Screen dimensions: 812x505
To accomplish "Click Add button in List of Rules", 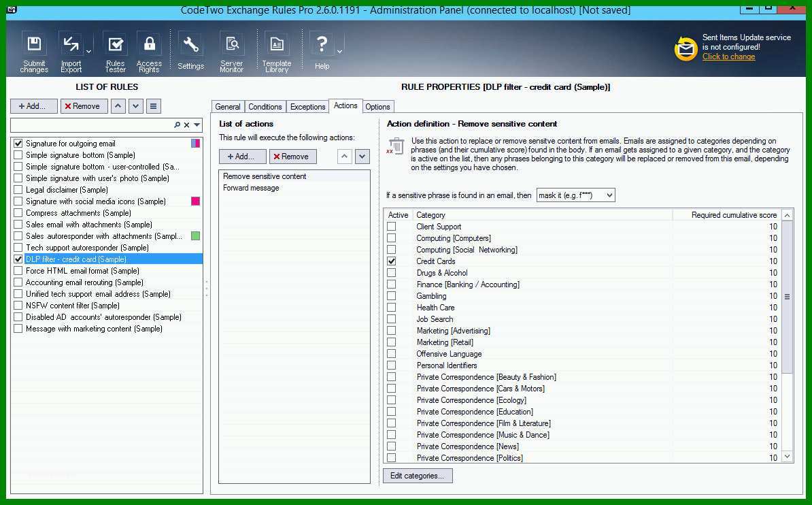I will [33, 106].
